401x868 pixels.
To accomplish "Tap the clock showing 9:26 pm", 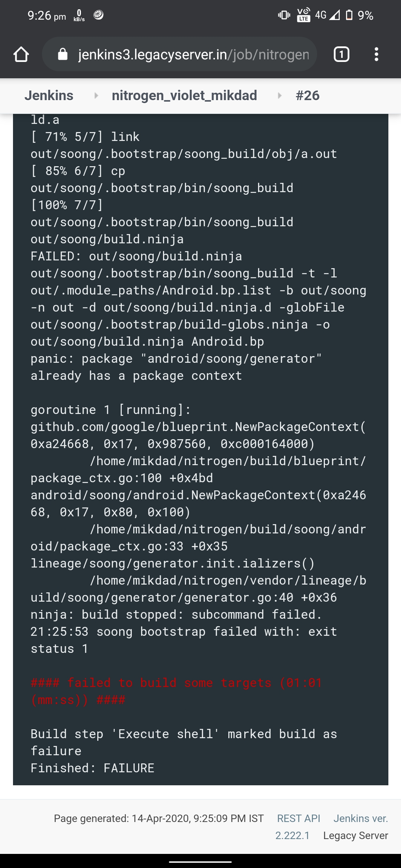I will (x=46, y=16).
